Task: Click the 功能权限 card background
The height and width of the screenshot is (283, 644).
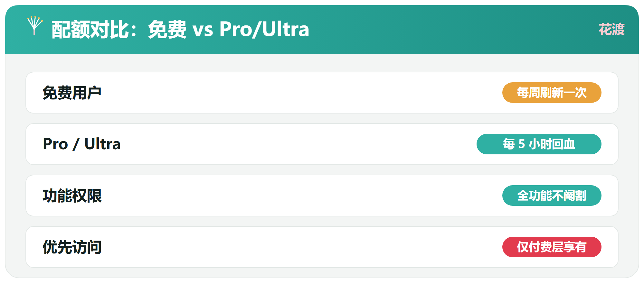Action: pos(322,196)
